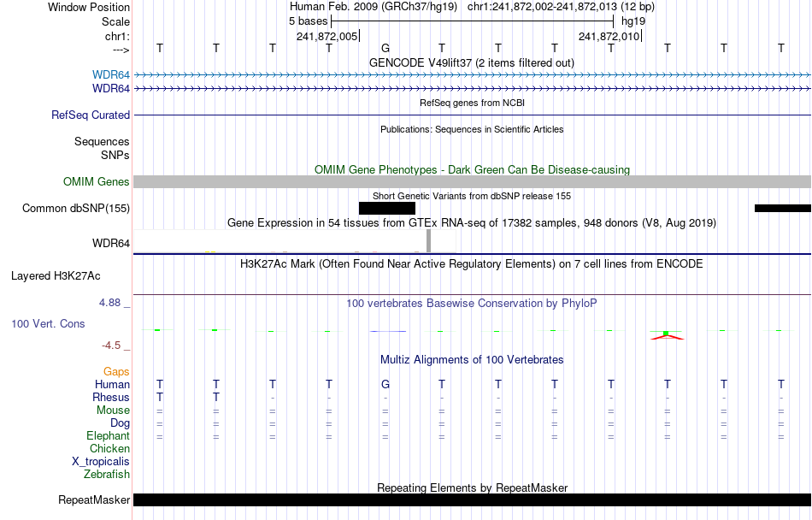Click the Sequences track label

[102, 141]
